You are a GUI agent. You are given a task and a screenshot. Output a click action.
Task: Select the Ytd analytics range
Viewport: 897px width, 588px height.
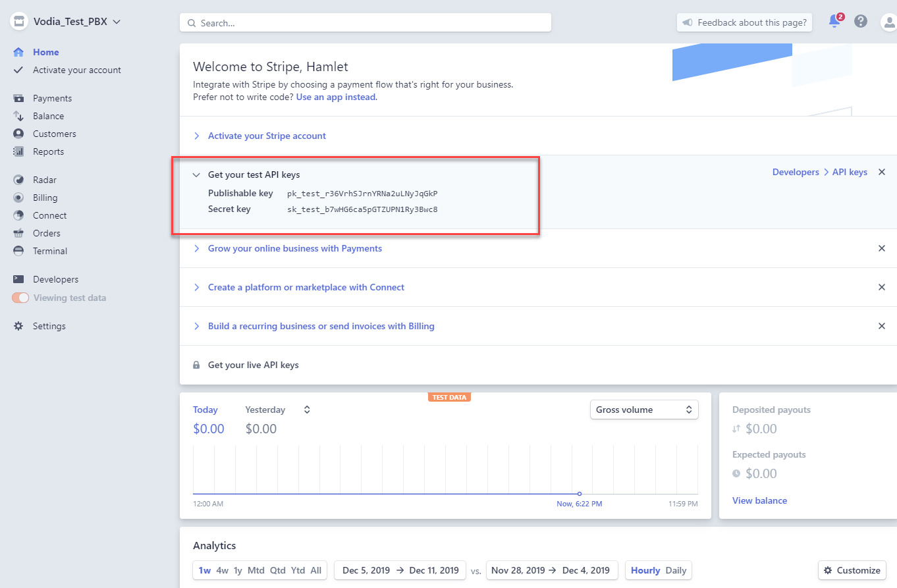pyautogui.click(x=298, y=570)
